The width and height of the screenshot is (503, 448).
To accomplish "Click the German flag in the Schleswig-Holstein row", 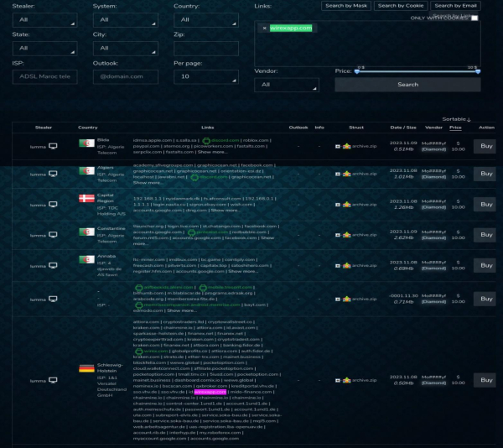I will pyautogui.click(x=86, y=368).
